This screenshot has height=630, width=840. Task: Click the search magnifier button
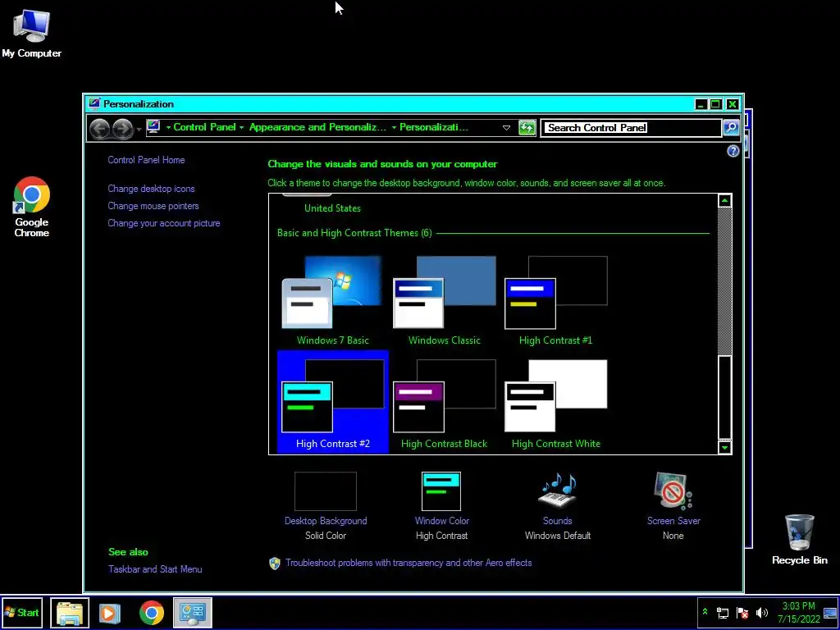point(731,127)
